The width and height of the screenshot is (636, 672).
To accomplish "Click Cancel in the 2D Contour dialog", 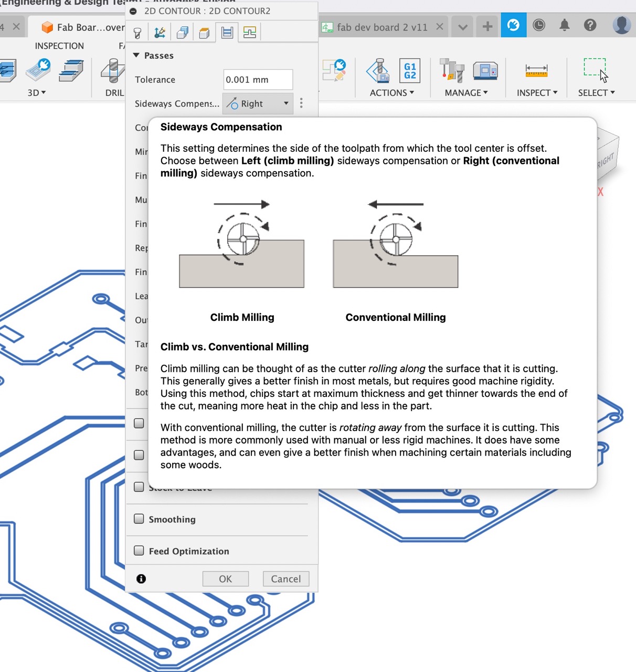I will pyautogui.click(x=286, y=579).
